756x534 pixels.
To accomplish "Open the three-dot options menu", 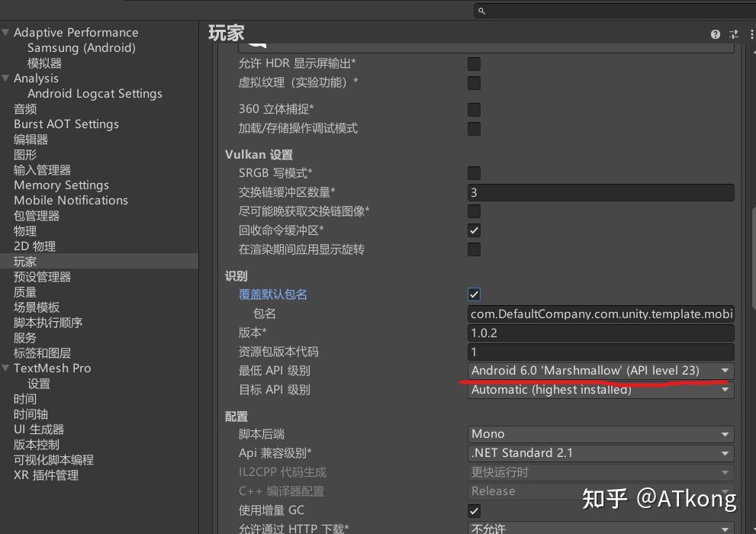I will tap(751, 34).
